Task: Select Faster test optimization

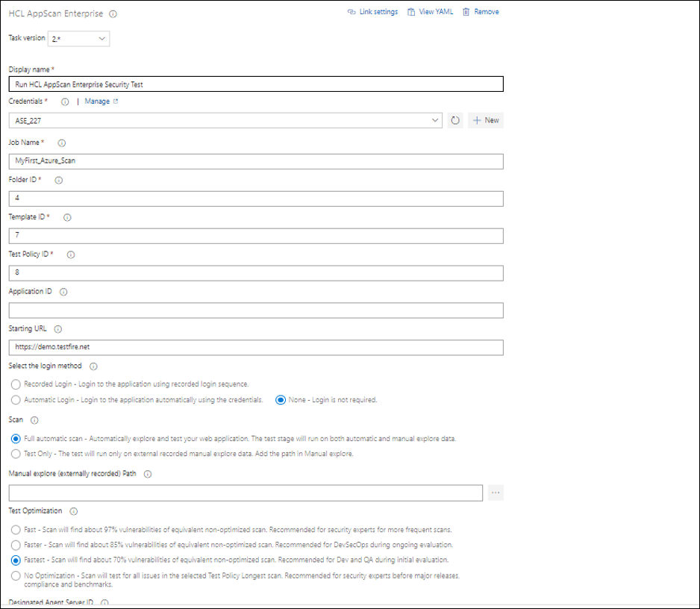Action: [16, 545]
